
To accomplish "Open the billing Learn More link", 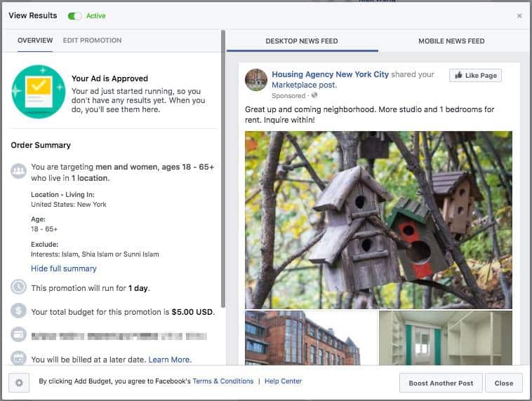I will 170,360.
